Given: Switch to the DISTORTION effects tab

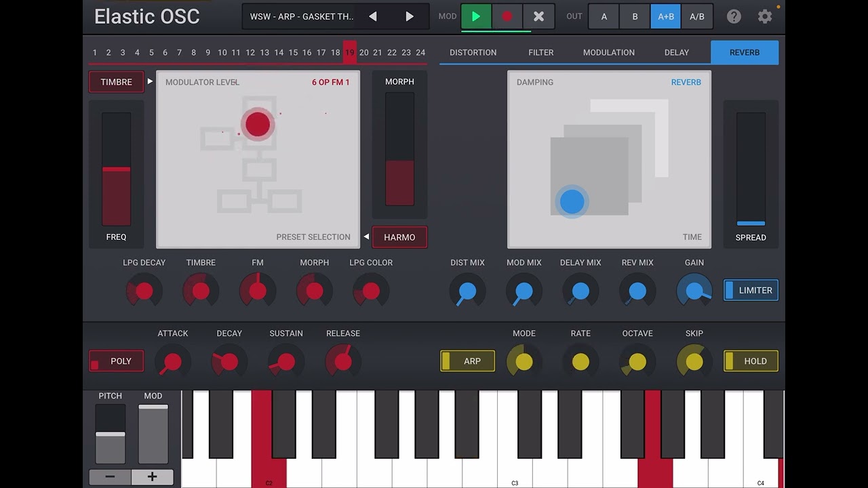Looking at the screenshot, I should click(x=473, y=52).
